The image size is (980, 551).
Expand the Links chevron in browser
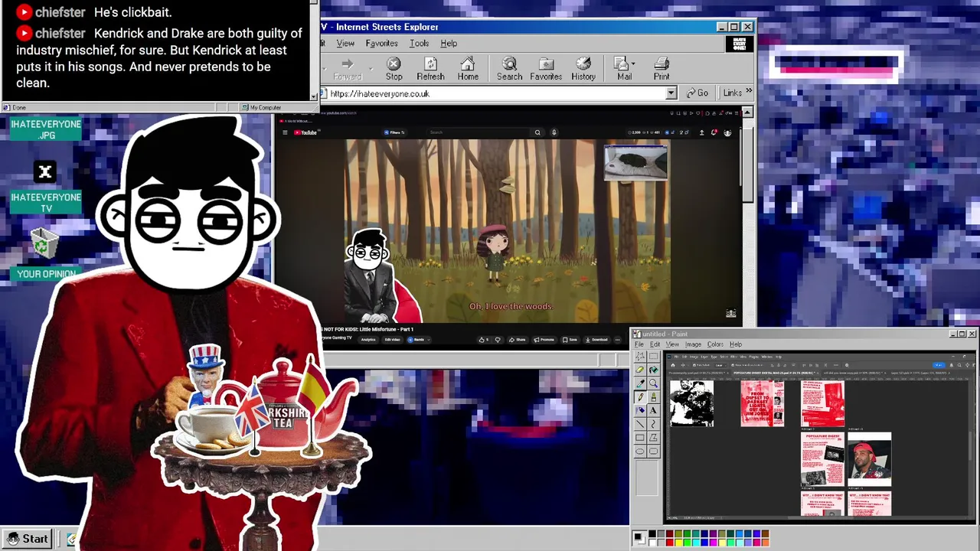[x=750, y=92]
